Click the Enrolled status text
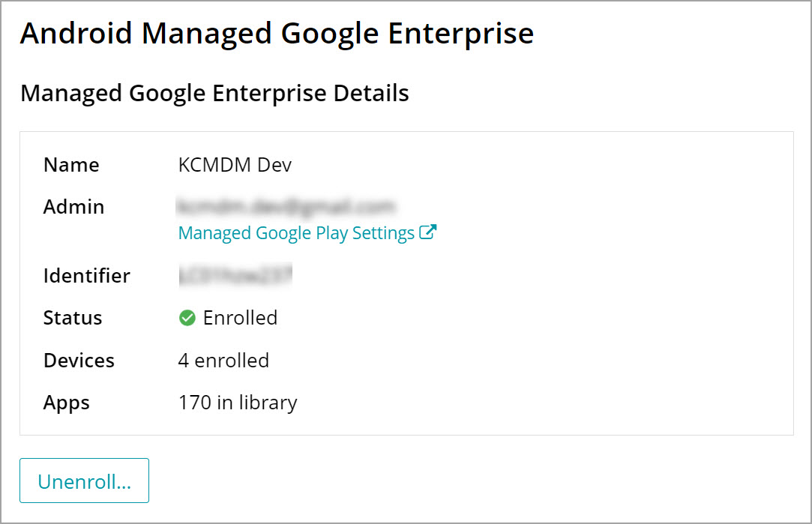This screenshot has height=524, width=812. pos(240,318)
